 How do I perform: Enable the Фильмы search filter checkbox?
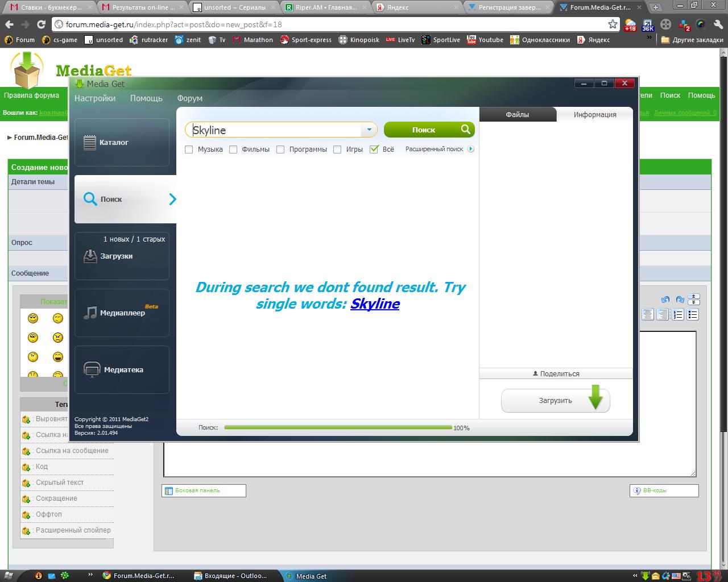[233, 149]
